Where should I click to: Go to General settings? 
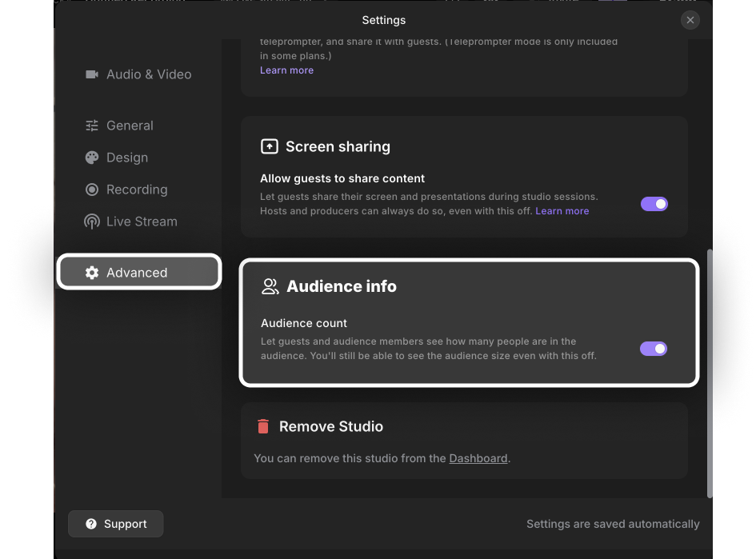[130, 126]
